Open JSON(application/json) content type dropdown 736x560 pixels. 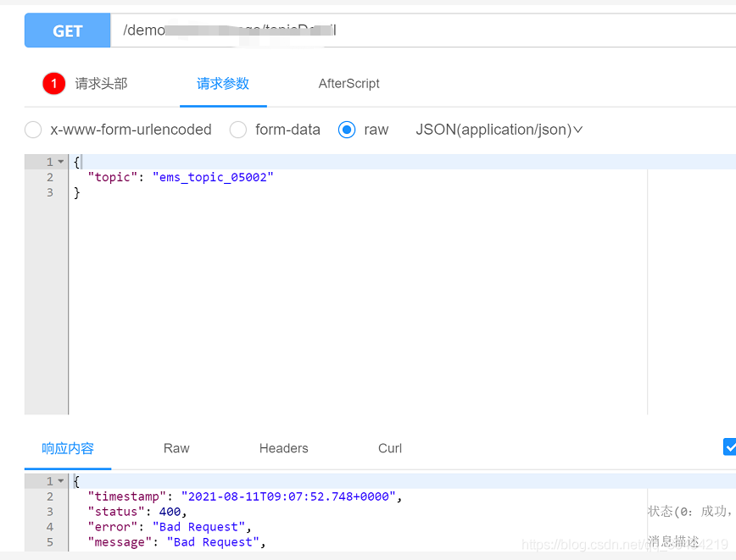click(x=499, y=130)
